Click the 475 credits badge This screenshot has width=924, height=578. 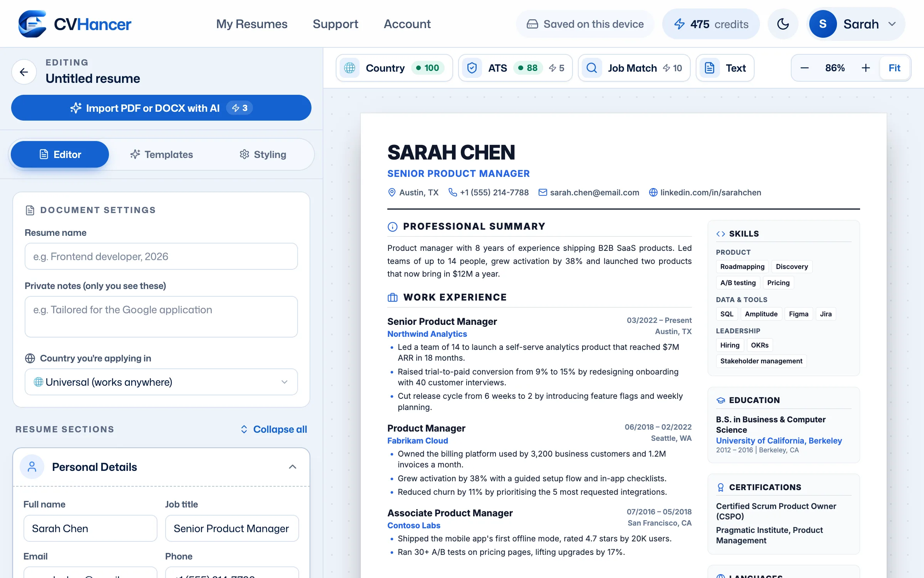(x=711, y=24)
